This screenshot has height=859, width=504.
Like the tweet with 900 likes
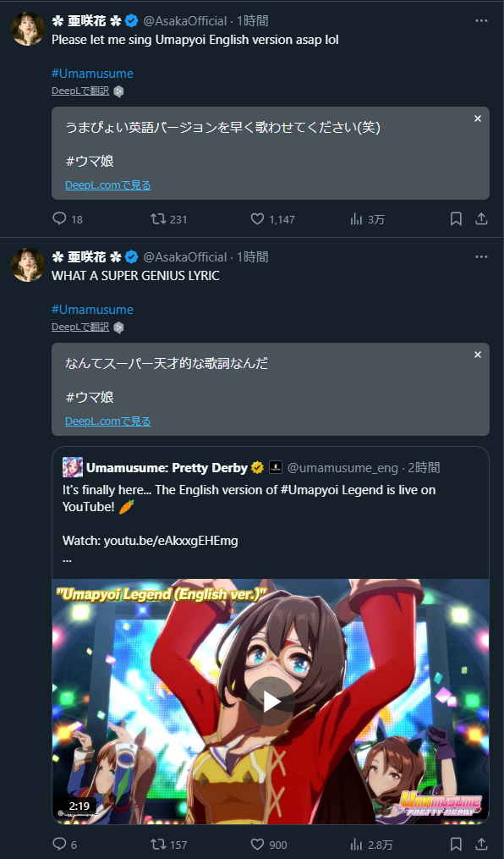257,845
